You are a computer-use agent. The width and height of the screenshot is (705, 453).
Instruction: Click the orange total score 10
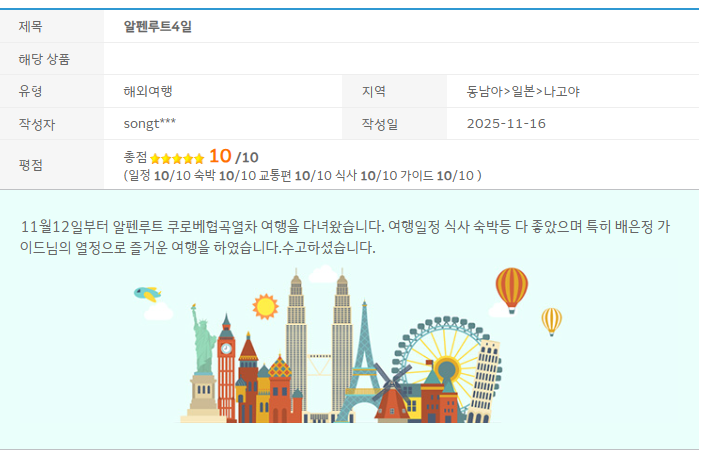[220, 156]
